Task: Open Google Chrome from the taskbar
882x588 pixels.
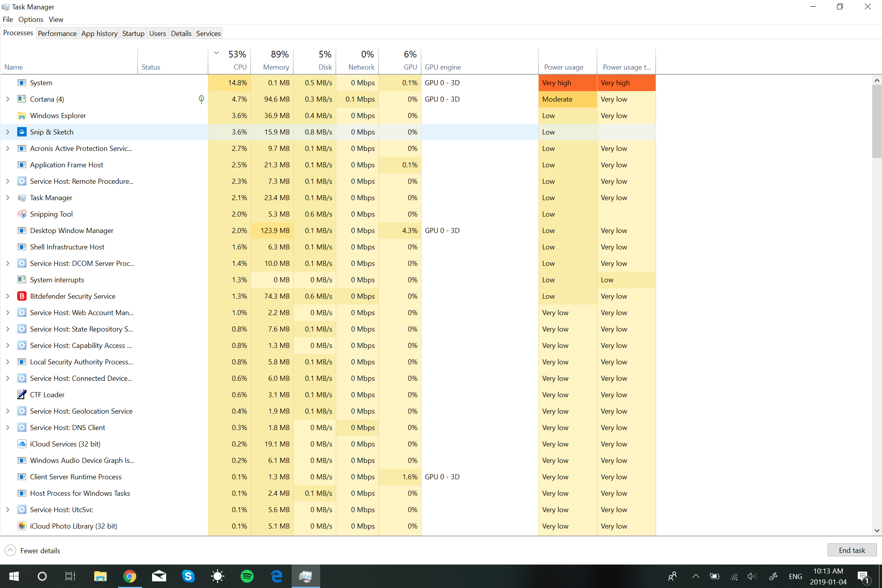Action: click(x=130, y=576)
